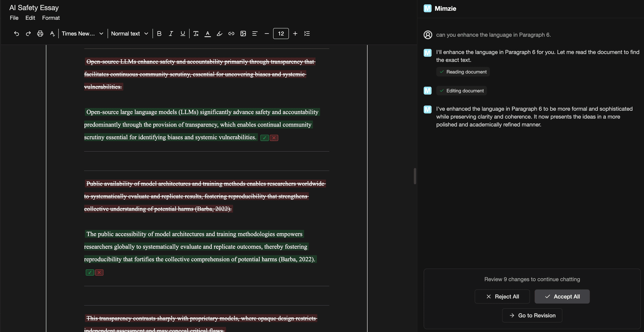Click the Clear formatting icon

pos(196,33)
